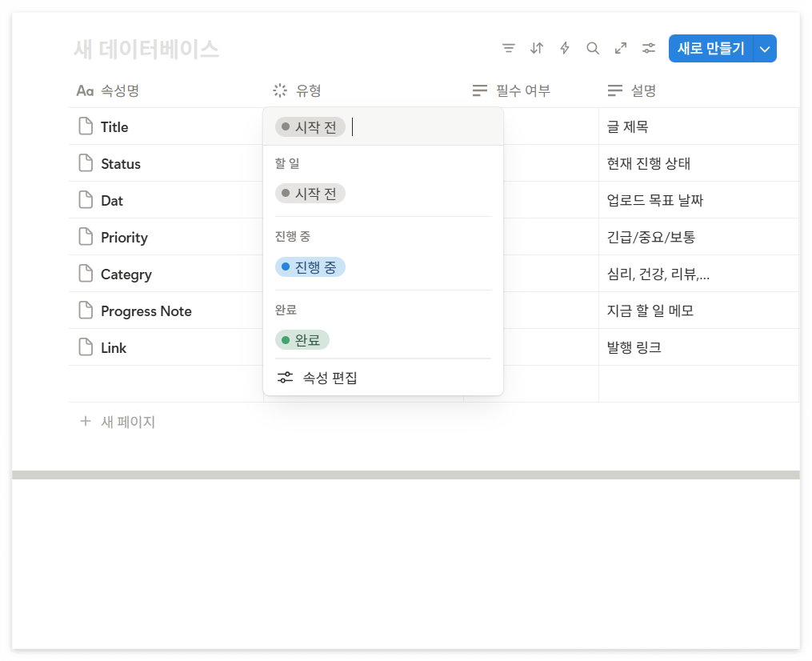Click the selected 시작 전 tag in search field
This screenshot has height=661, width=812.
pyautogui.click(x=310, y=127)
